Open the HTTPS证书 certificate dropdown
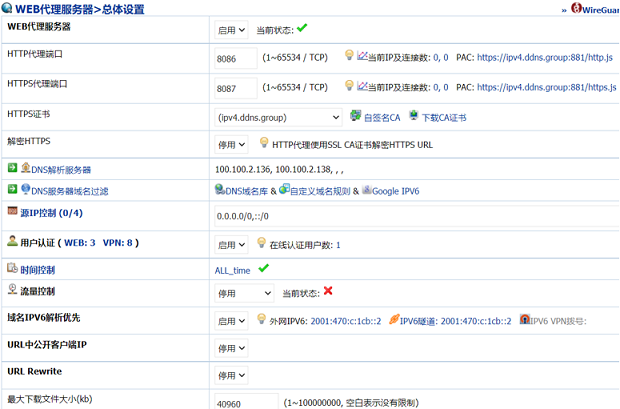Screen dimensions: 620x409 point(279,117)
